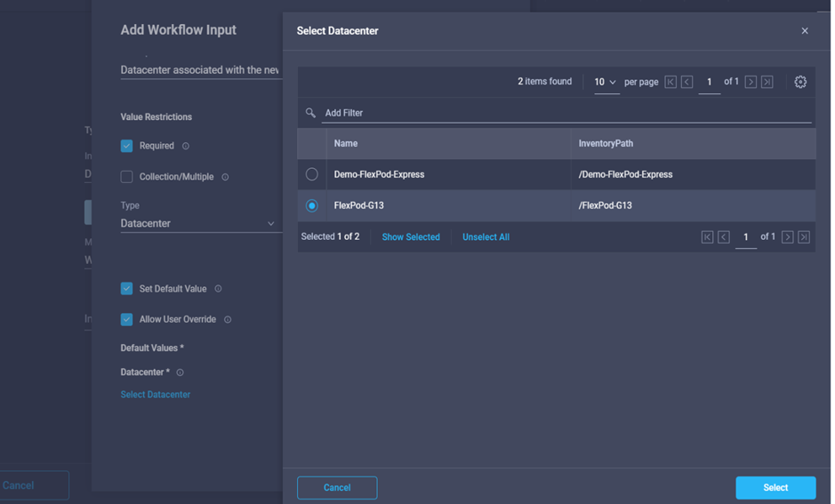Click info icon next to Set Default Value
This screenshot has height=504, width=835.
click(219, 289)
